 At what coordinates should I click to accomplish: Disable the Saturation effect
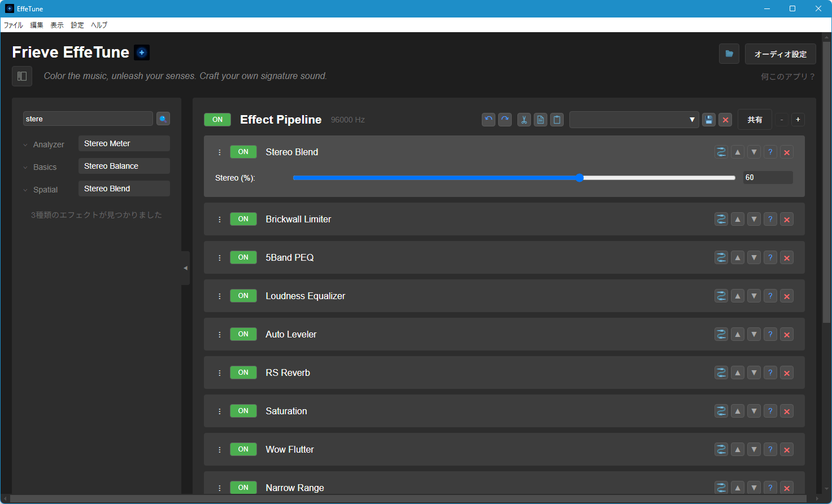tap(243, 411)
